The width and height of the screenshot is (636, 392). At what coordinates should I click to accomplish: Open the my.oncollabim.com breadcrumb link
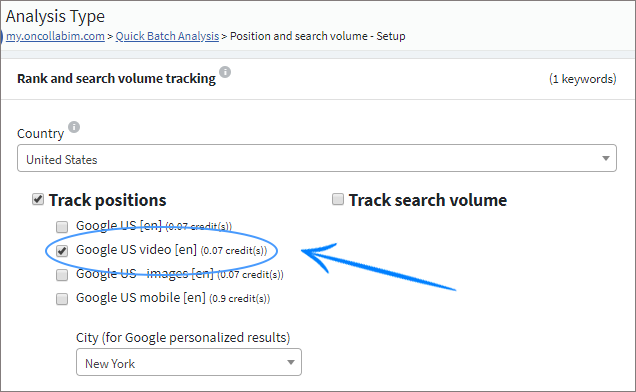click(56, 36)
